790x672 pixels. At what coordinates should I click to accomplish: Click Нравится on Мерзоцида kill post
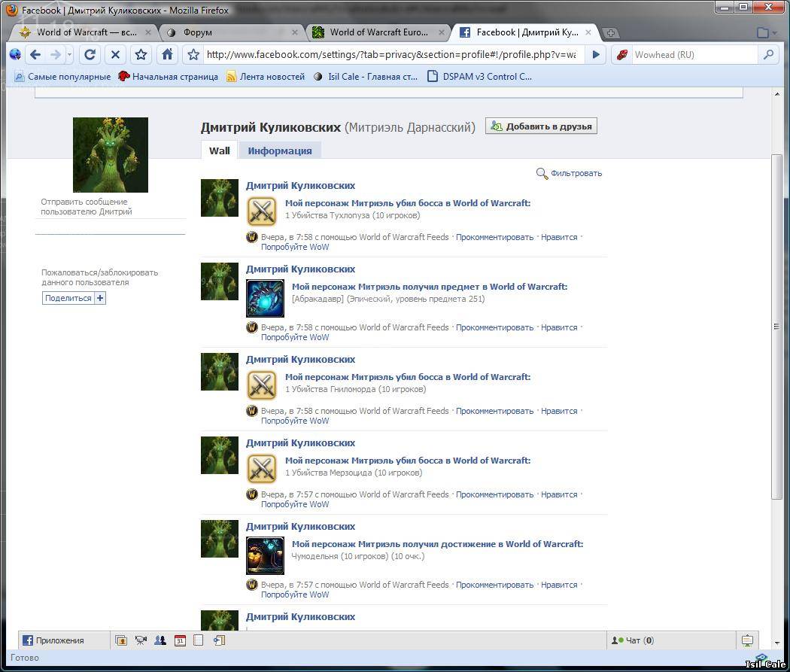[x=559, y=494]
